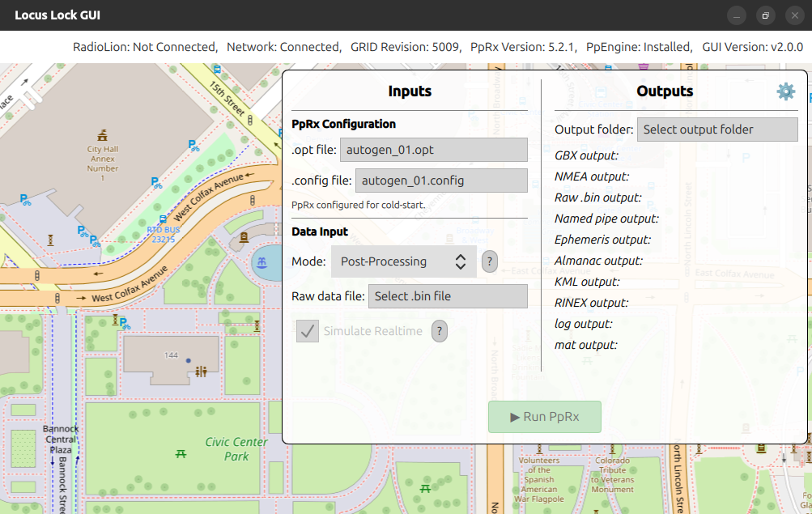Click the City Hall Annex map icon
Viewport: 812px width, 514px height.
pyautogui.click(x=103, y=136)
